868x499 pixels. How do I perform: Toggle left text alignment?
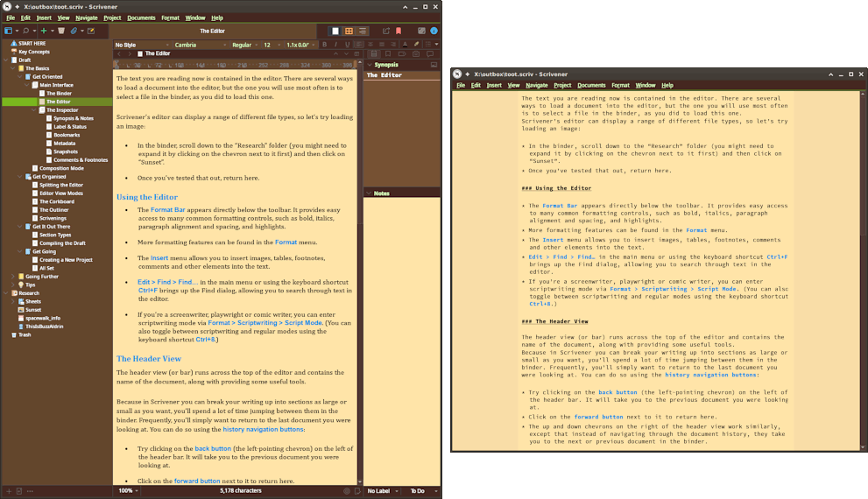pyautogui.click(x=359, y=45)
